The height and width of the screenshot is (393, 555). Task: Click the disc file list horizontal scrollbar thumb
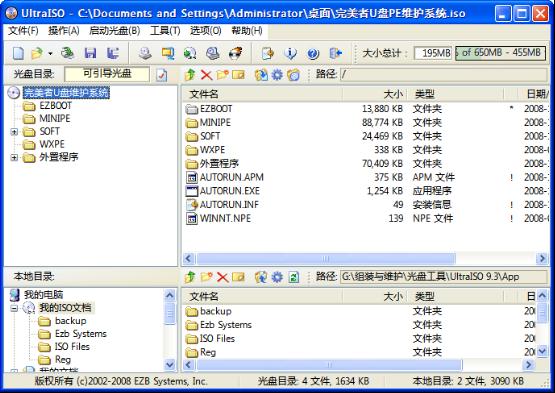pos(326,258)
